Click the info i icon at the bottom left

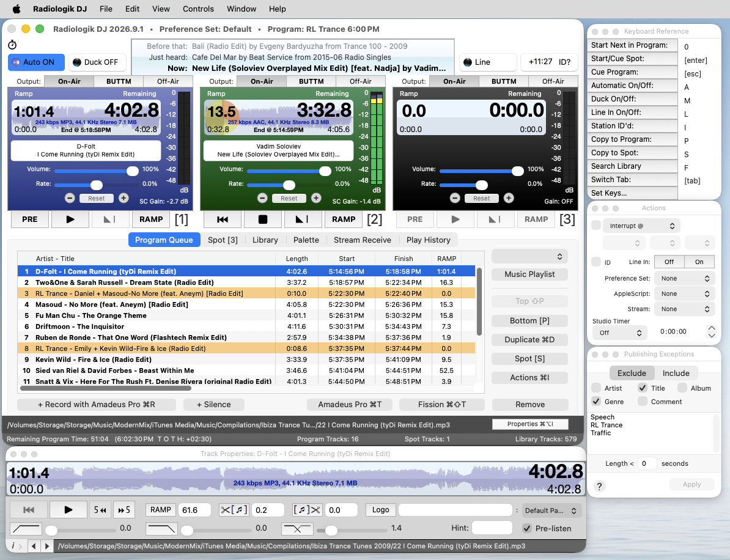point(13,546)
